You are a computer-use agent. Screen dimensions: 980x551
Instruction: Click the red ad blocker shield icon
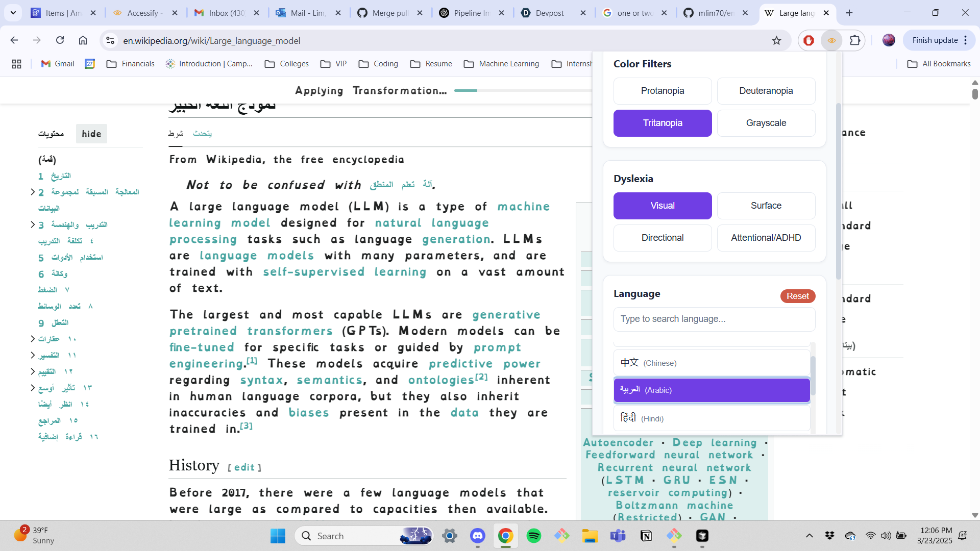click(808, 40)
